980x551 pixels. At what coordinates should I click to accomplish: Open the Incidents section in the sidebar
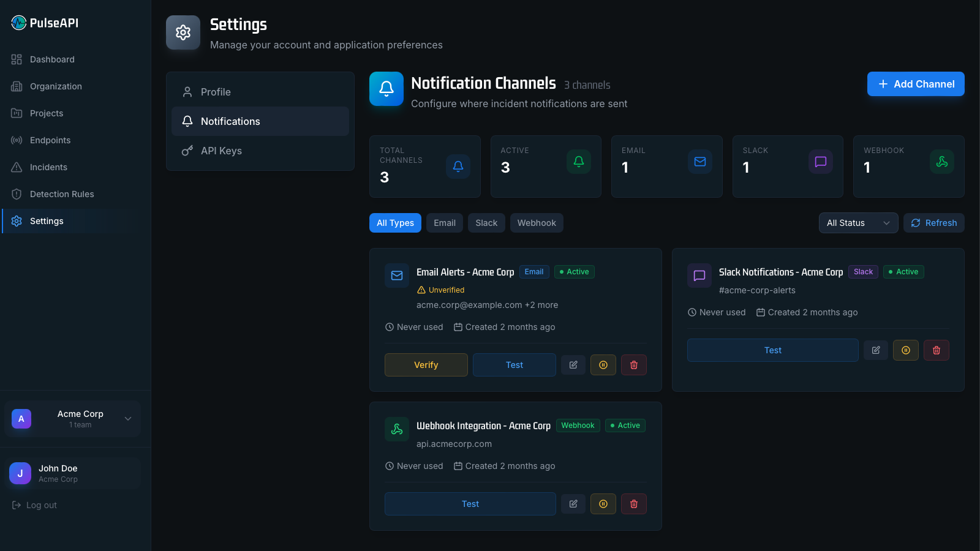(x=48, y=167)
